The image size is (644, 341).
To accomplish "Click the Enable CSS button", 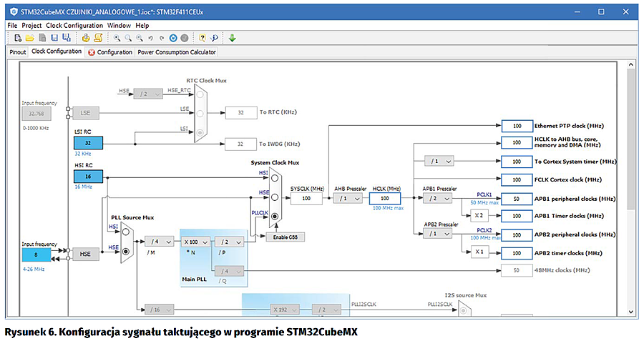I will pos(286,237).
